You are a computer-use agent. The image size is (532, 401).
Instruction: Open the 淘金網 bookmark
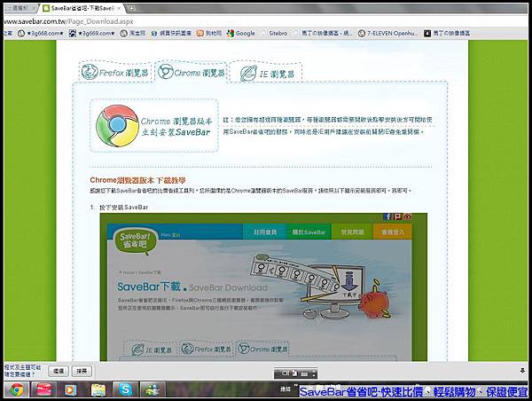coord(133,34)
